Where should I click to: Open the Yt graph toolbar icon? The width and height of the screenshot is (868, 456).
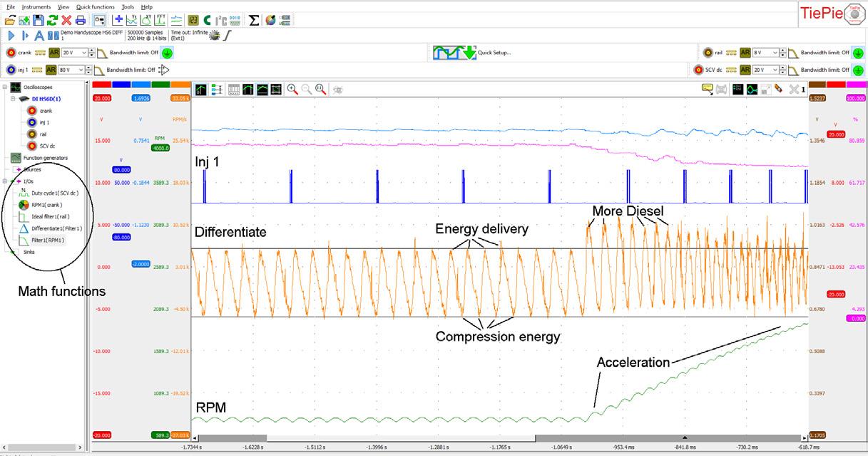pos(133,20)
